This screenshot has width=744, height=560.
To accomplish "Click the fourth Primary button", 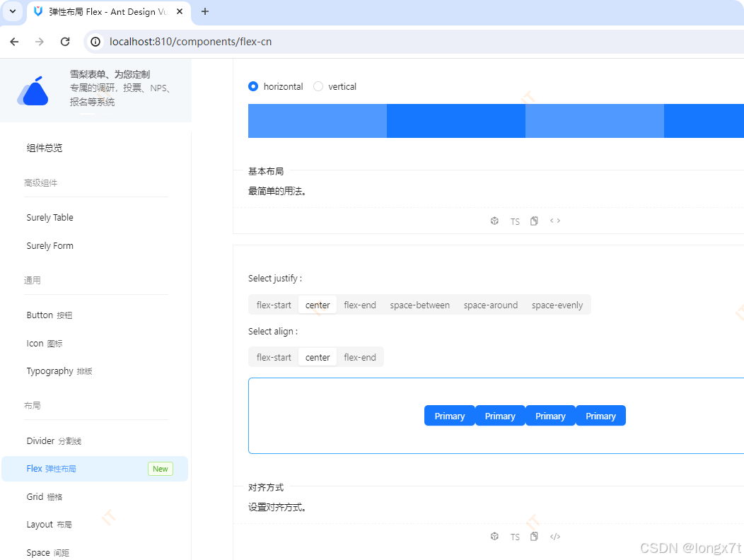I will coord(600,416).
